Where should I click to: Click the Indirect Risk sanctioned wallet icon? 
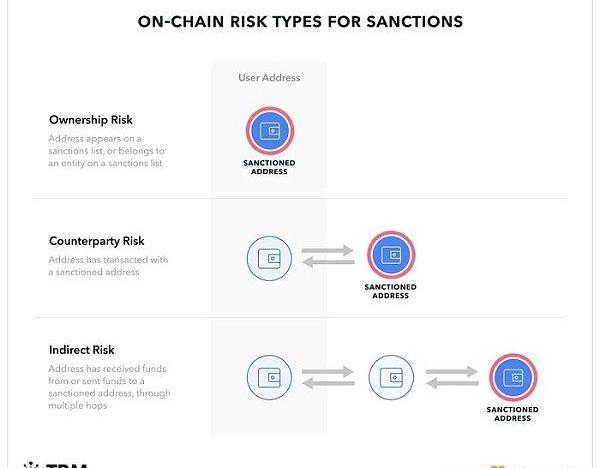513,377
